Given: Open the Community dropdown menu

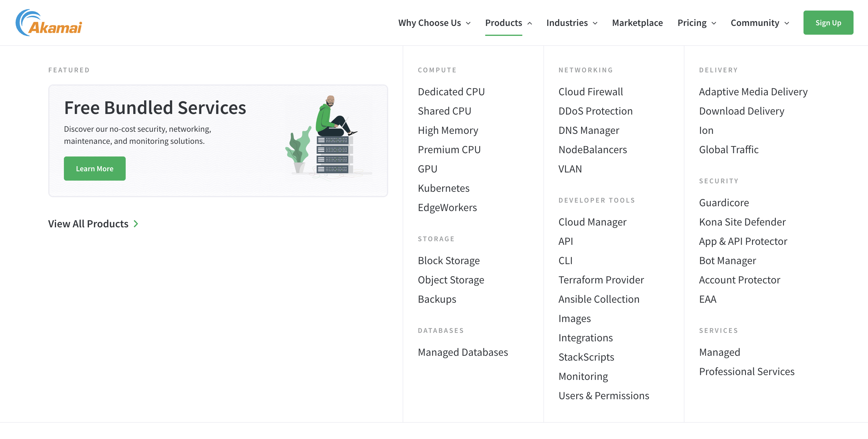Looking at the screenshot, I should click(759, 23).
